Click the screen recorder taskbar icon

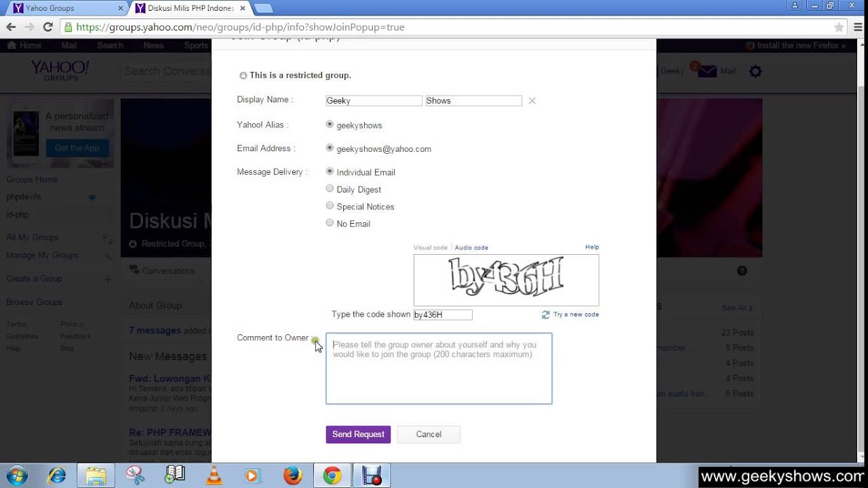click(x=372, y=475)
